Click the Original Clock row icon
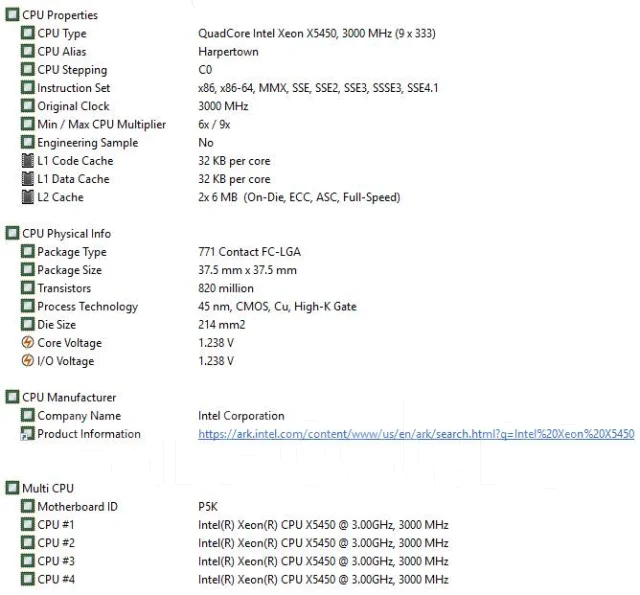Image resolution: width=640 pixels, height=595 pixels. click(27, 106)
